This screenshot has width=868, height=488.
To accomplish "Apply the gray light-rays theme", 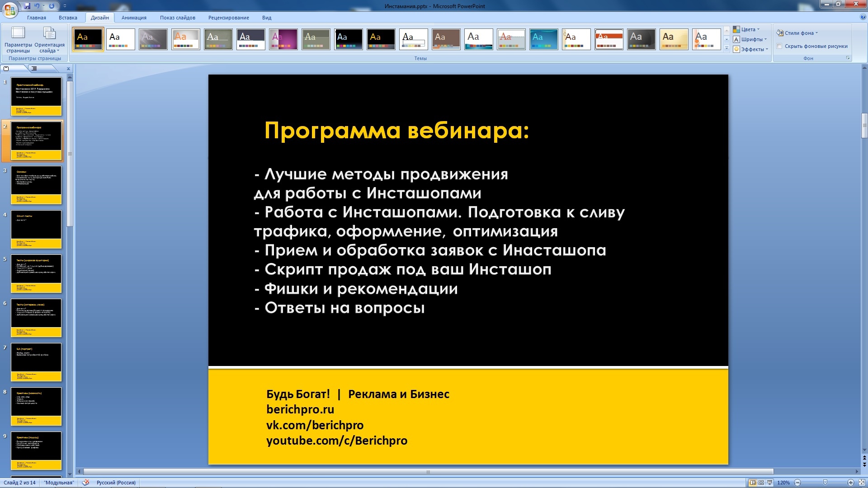I will (x=153, y=39).
